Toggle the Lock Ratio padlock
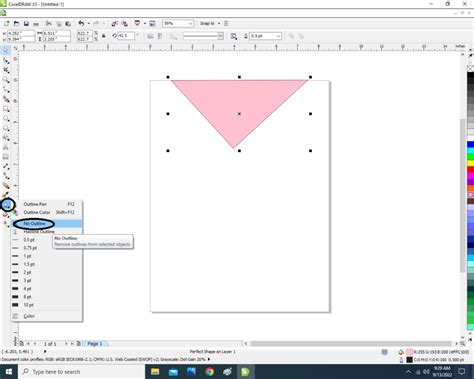 pyautogui.click(x=104, y=36)
